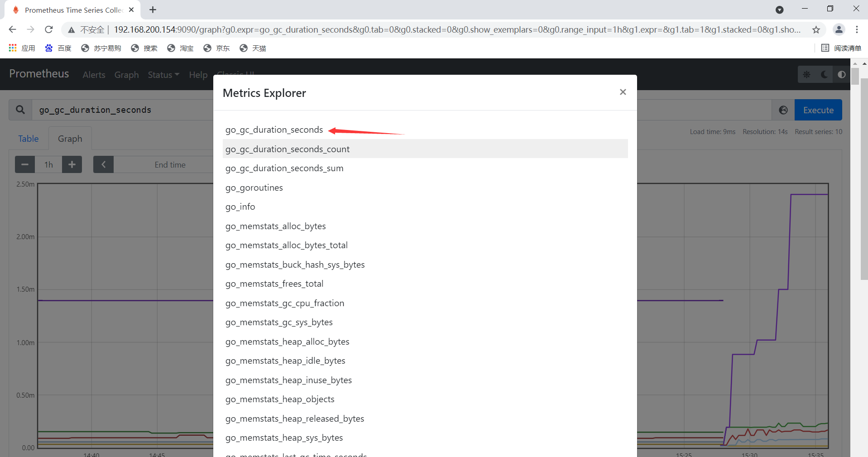Image resolution: width=868 pixels, height=457 pixels.
Task: Close the Prometheus browser tab
Action: (x=131, y=10)
